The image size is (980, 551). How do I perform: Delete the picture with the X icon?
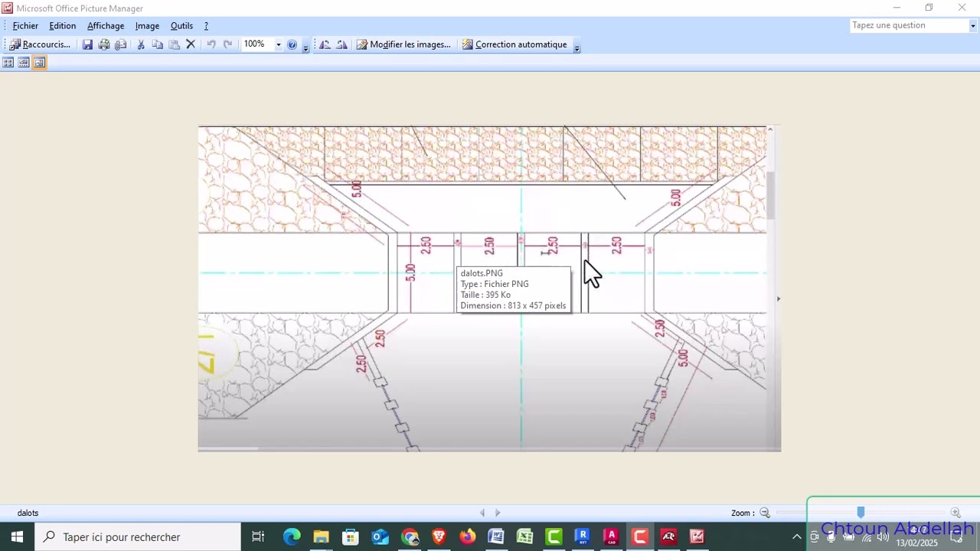(x=191, y=44)
